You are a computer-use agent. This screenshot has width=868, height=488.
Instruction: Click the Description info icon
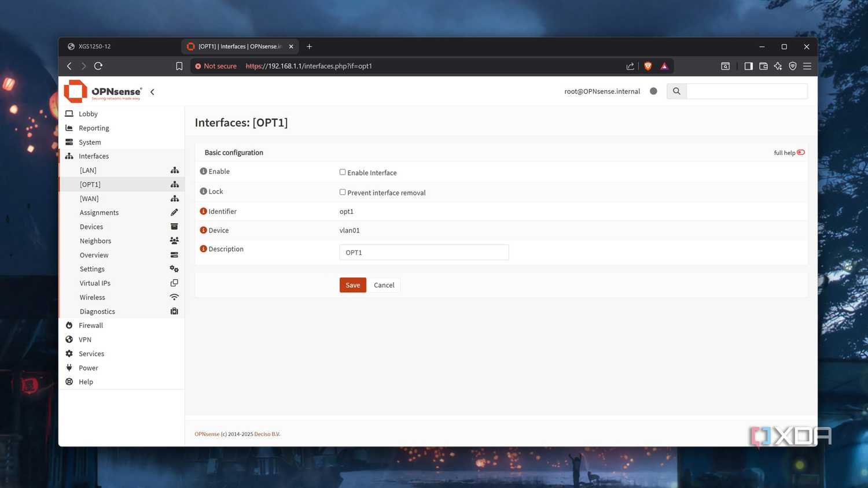tap(203, 249)
